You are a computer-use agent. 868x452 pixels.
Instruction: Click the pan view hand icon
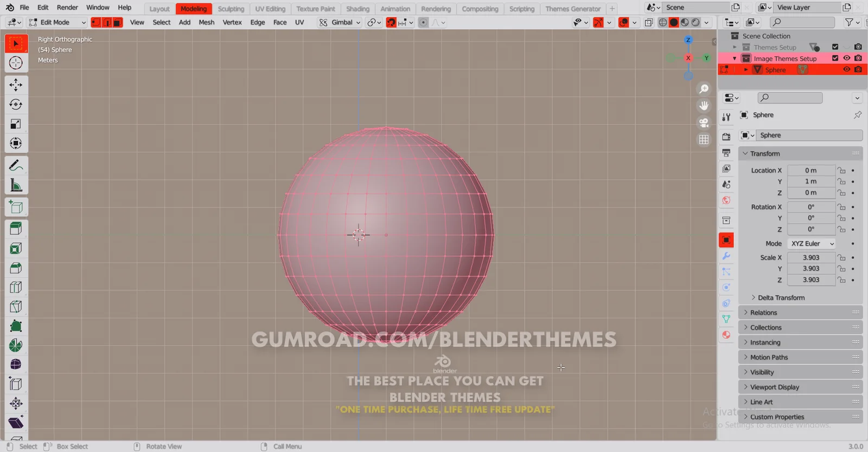tap(704, 106)
